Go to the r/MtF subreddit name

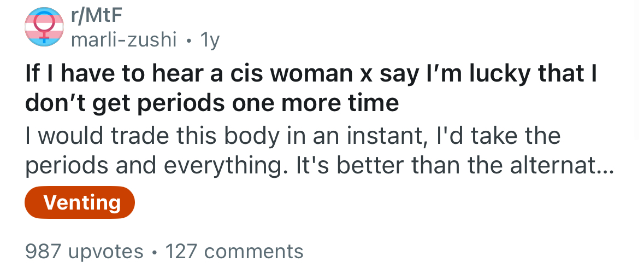pos(97,16)
